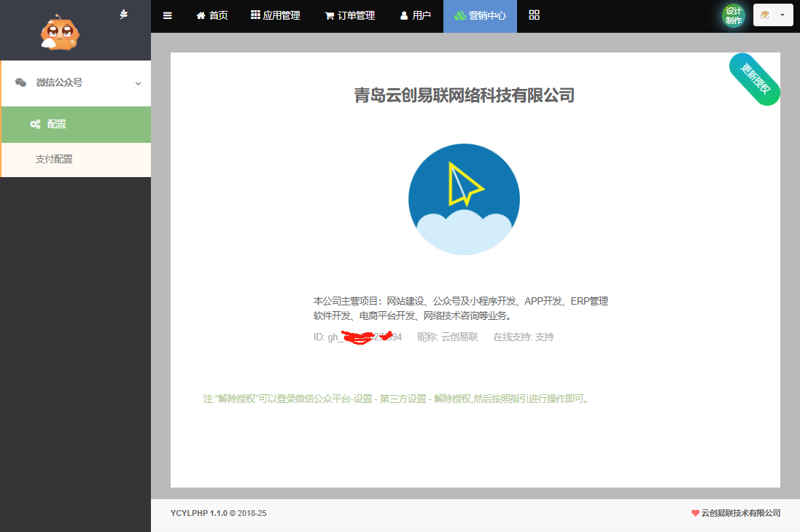
Task: Click the small leaf icon beside logo
Action: point(123,14)
